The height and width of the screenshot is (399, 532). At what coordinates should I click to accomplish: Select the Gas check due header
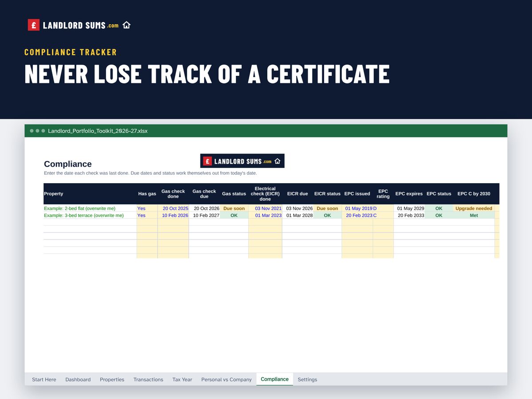[204, 194]
